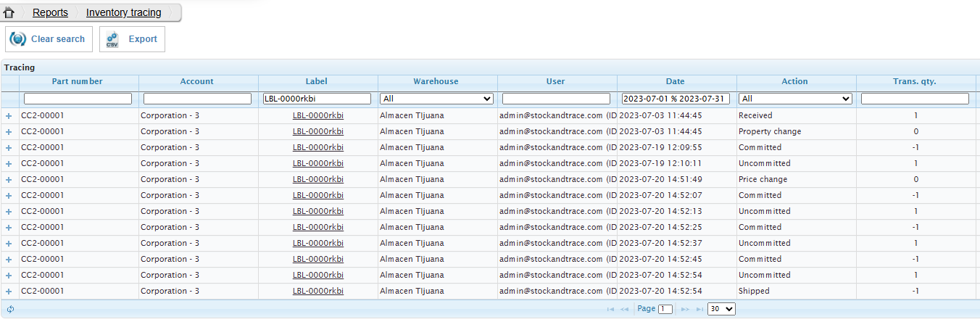Open LBL-0000rkbi link in Received row
Image resolution: width=980 pixels, height=322 pixels.
coord(318,115)
